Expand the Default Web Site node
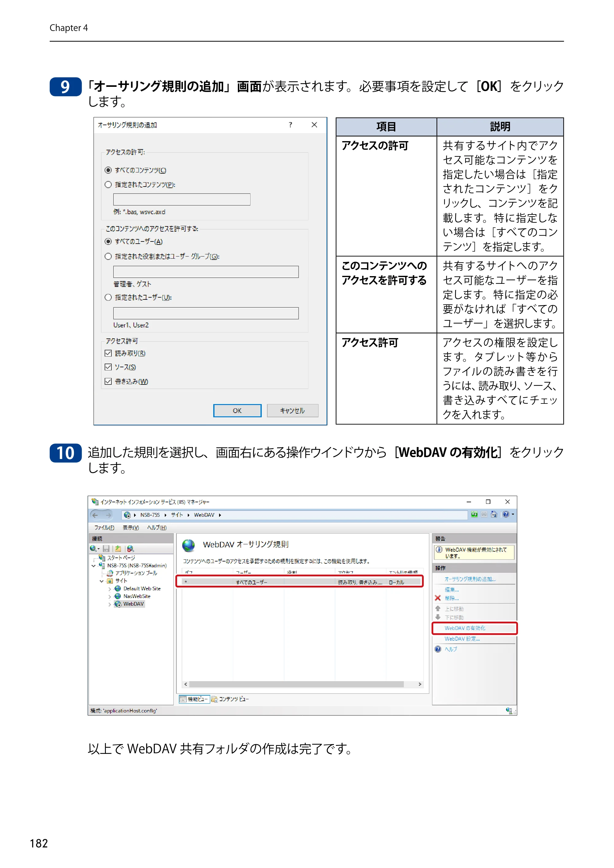 [x=110, y=589]
